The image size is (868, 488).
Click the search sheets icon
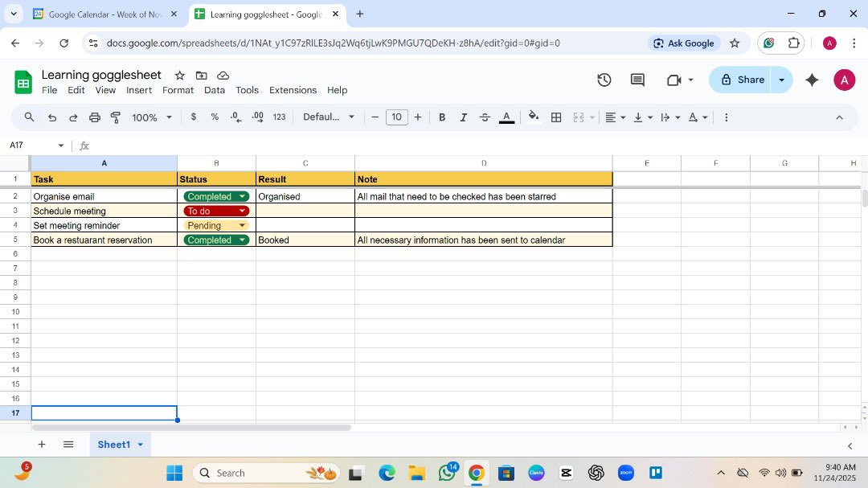coord(29,117)
